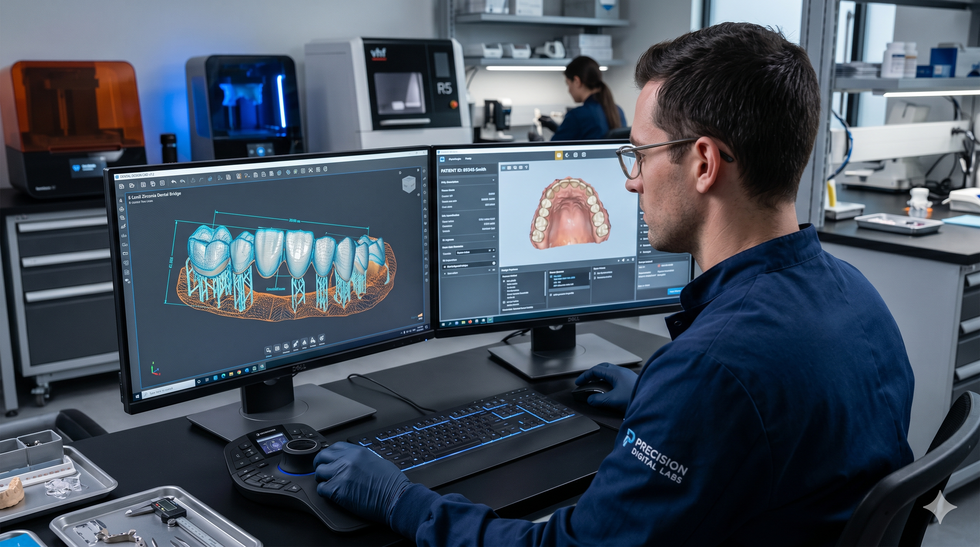Screen dimensions: 980x547
Task: Toggle the second checkbox in the third lower panel
Action: point(595,278)
